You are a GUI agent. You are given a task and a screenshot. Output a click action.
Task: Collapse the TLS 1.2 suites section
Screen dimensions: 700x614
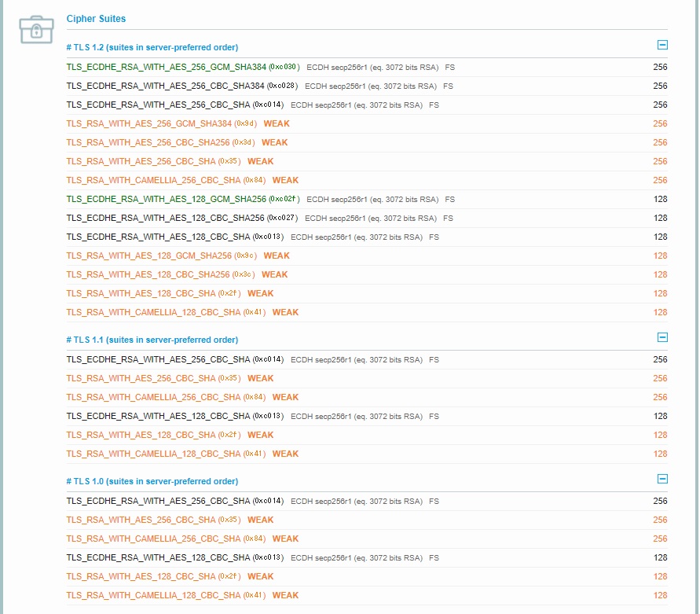tap(662, 45)
